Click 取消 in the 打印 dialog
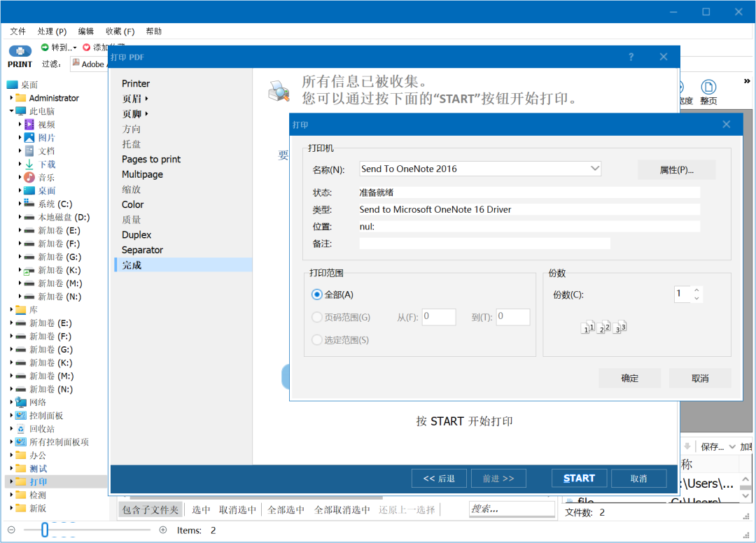This screenshot has height=543, width=756. (x=700, y=379)
